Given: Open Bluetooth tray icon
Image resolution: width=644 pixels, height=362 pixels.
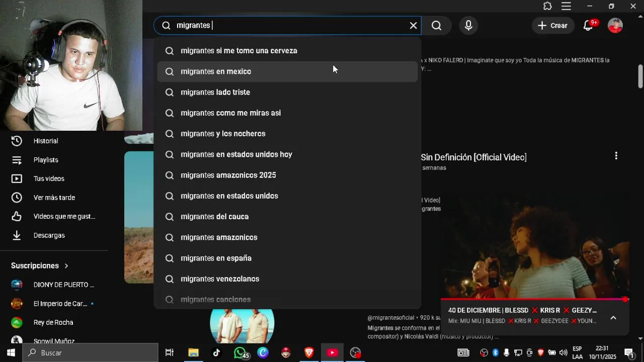Looking at the screenshot, I should click(x=495, y=352).
